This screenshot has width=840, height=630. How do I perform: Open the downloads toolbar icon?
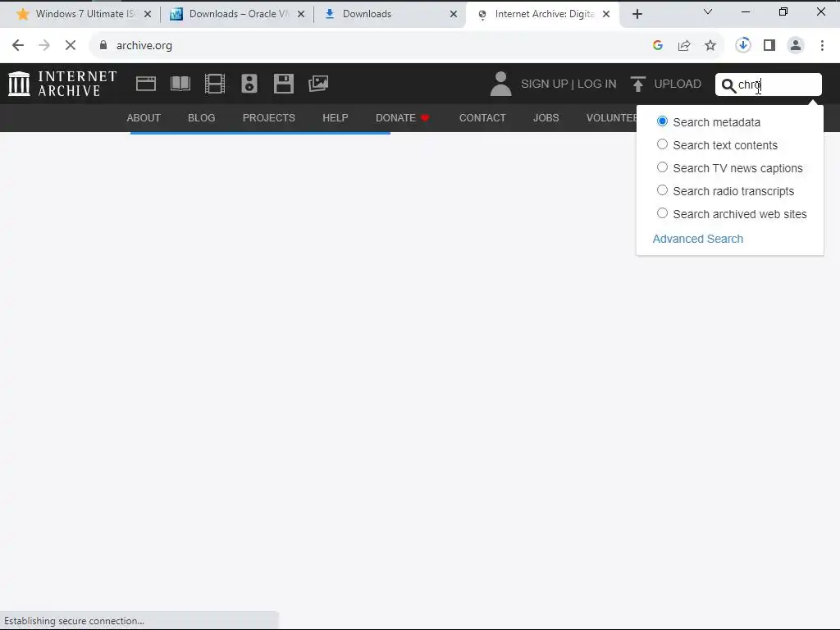pos(743,45)
